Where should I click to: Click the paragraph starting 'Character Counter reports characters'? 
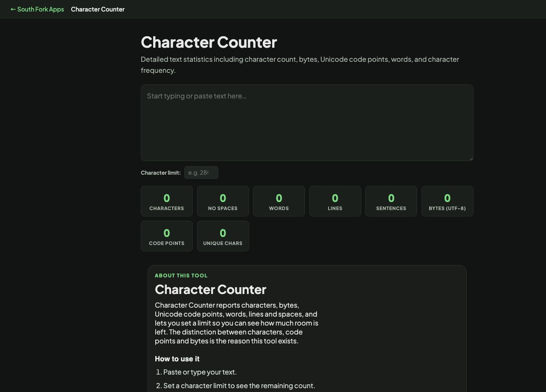237,323
